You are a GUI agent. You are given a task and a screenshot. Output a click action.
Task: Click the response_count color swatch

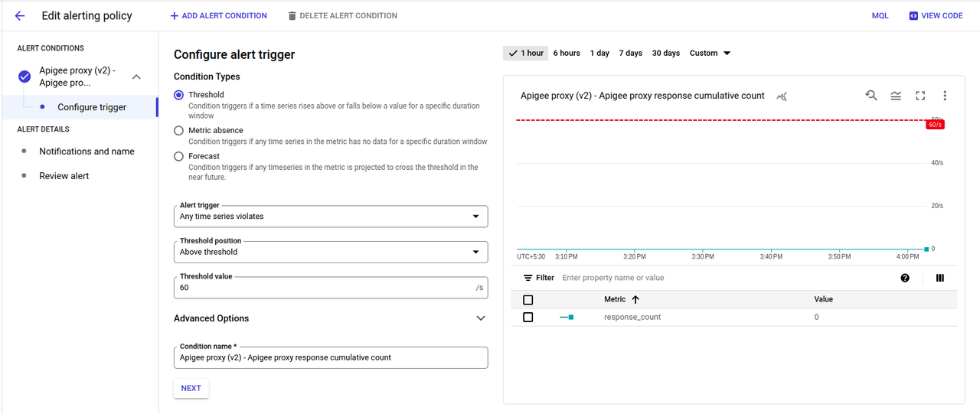[567, 317]
